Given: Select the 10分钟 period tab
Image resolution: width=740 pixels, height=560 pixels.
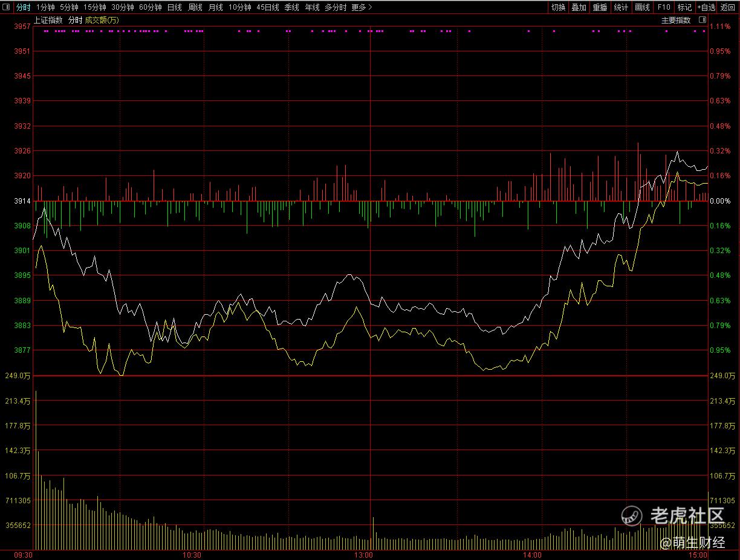Looking at the screenshot, I should 239,7.
